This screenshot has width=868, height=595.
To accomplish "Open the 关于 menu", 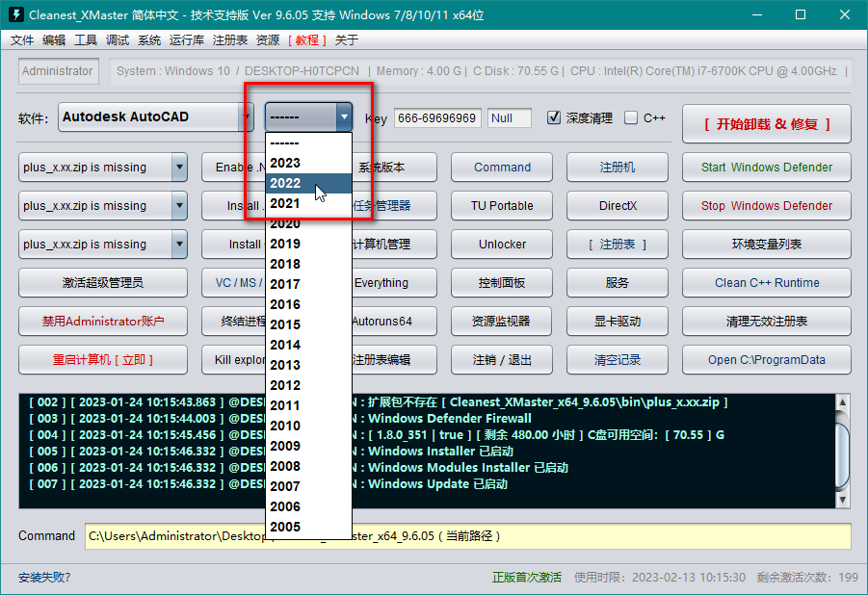I will coord(347,39).
